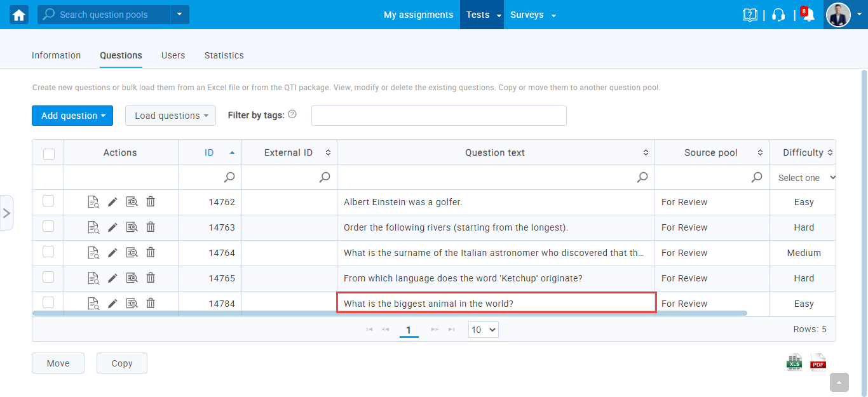Open the Load questions dropdown
Screen dimensions: 868x397
pyautogui.click(x=170, y=116)
